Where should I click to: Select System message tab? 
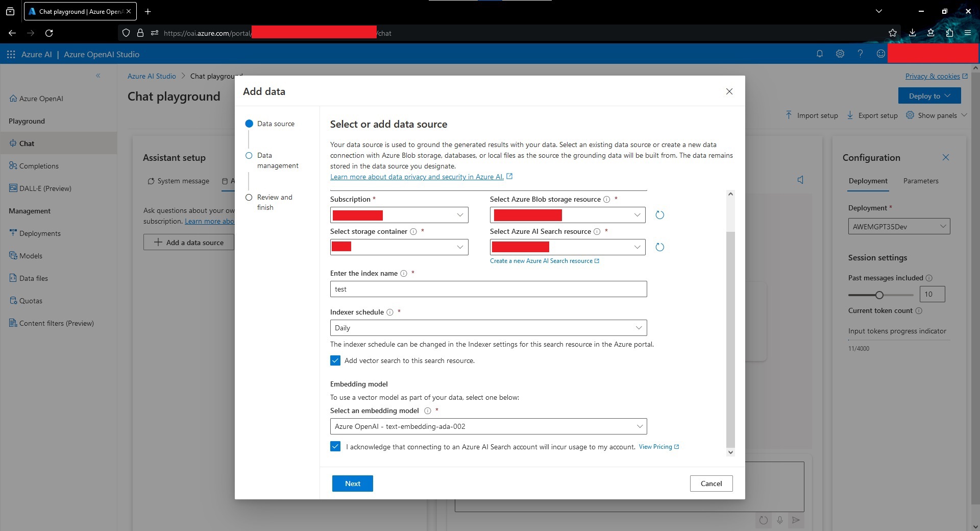click(178, 181)
